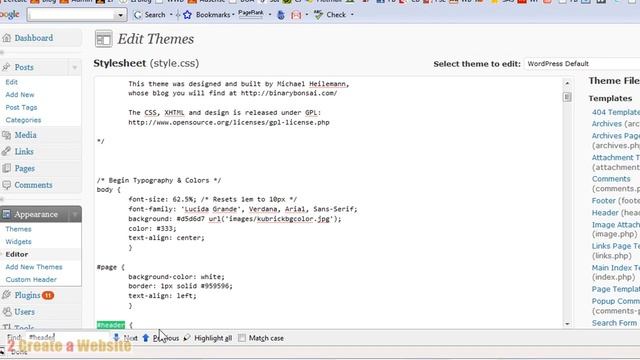This screenshot has height=360, width=640.
Task: Open the Users menu item
Action: pos(24,312)
